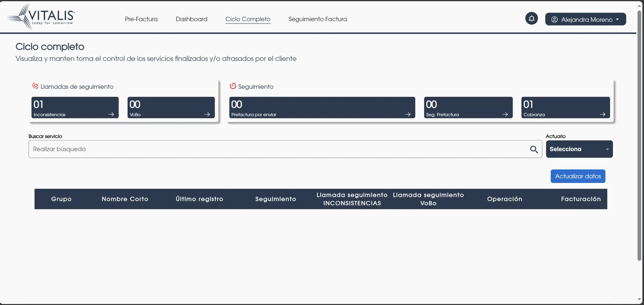Image resolution: width=644 pixels, height=305 pixels.
Task: Open the Alejandra Moreno user dropdown
Action: pyautogui.click(x=585, y=19)
